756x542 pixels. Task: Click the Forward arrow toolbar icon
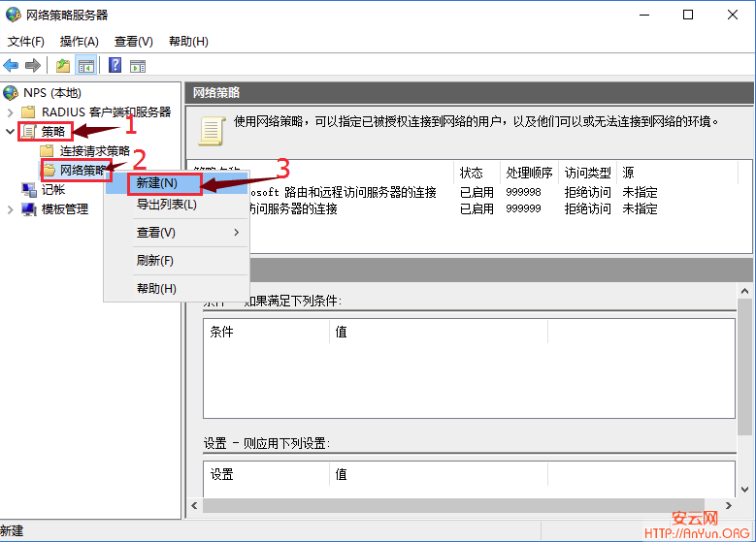tap(33, 66)
